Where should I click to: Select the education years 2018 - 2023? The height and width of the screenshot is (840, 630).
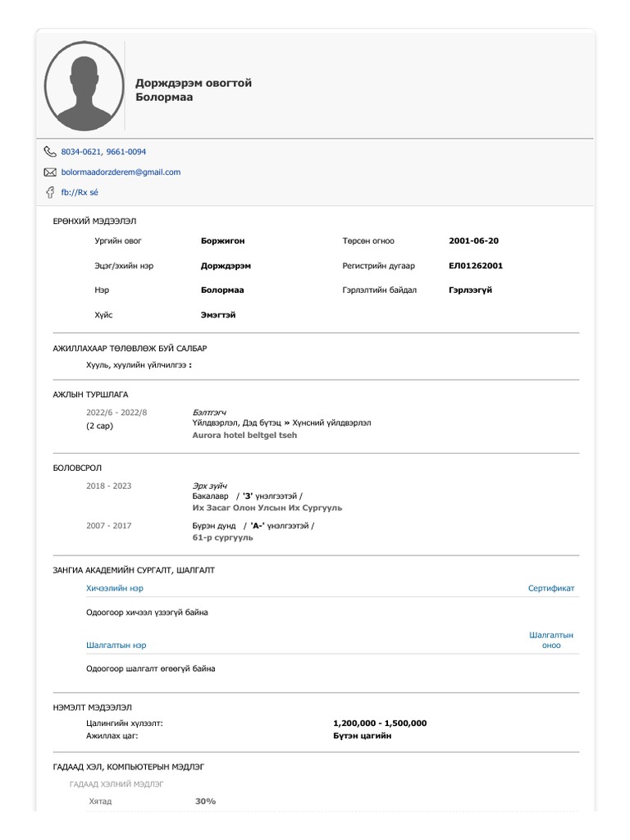[109, 486]
